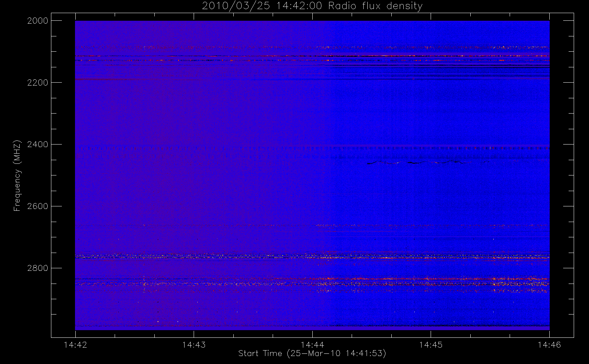The width and height of the screenshot is (589, 364).
Task: Select the 2800 frequency tick label
Action: coord(38,268)
